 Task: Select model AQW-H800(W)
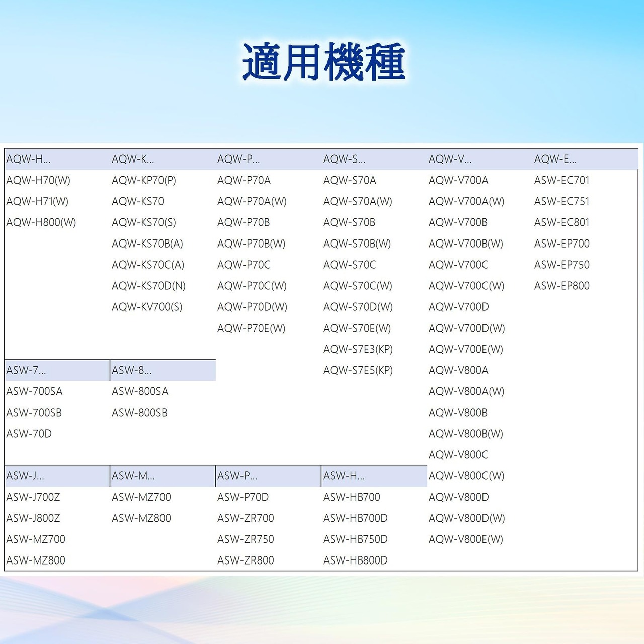(x=41, y=222)
